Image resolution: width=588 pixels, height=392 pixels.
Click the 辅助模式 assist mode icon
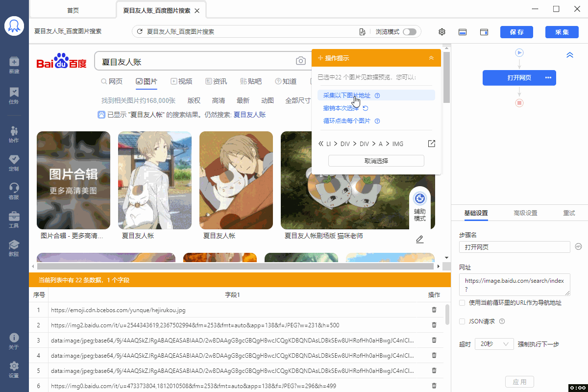420,198
